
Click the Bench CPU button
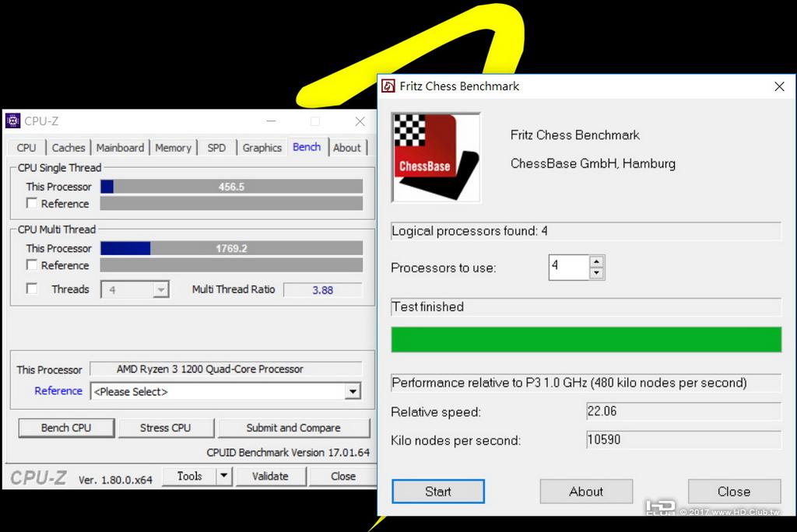(x=66, y=428)
